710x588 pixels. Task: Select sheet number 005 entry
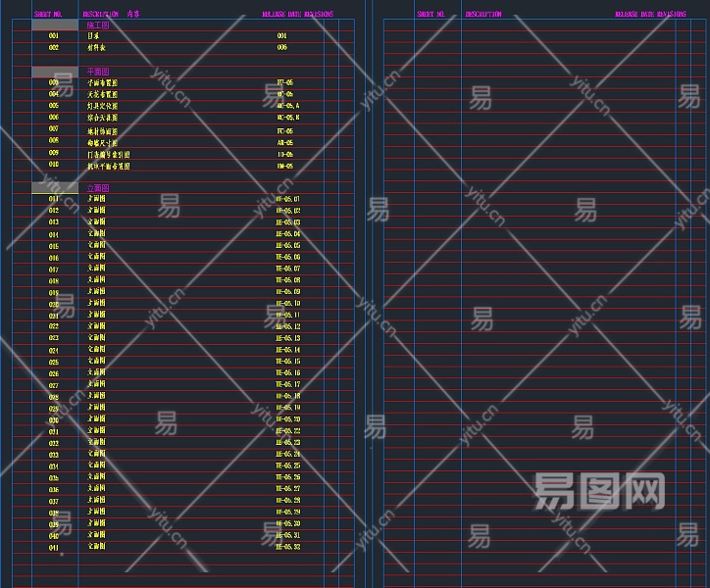(54, 106)
